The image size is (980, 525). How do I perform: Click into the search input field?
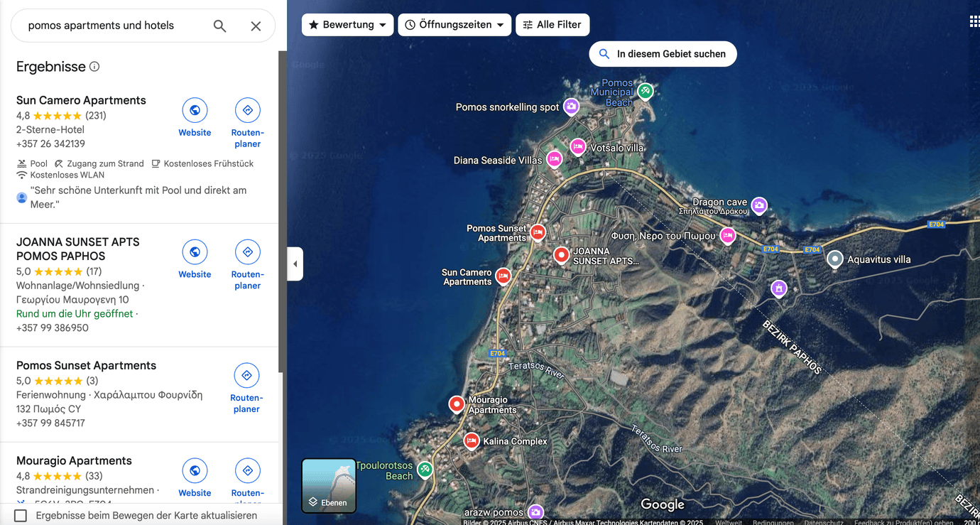tap(114, 26)
